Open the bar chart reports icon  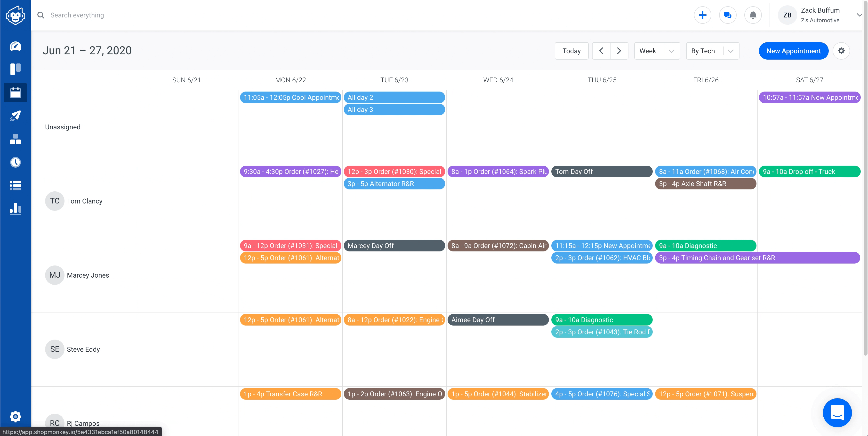pyautogui.click(x=15, y=209)
